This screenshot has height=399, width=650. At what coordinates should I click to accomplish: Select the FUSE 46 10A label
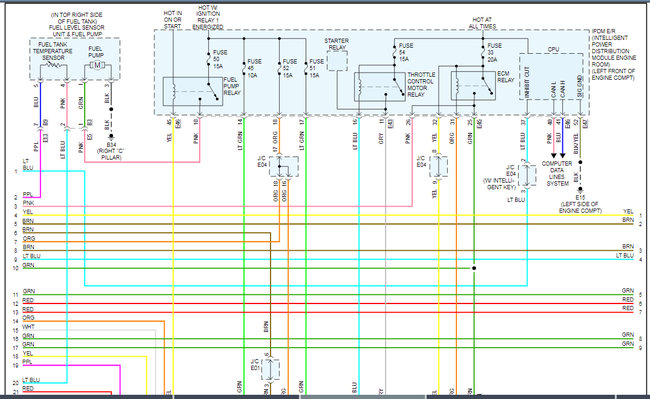[x=254, y=68]
